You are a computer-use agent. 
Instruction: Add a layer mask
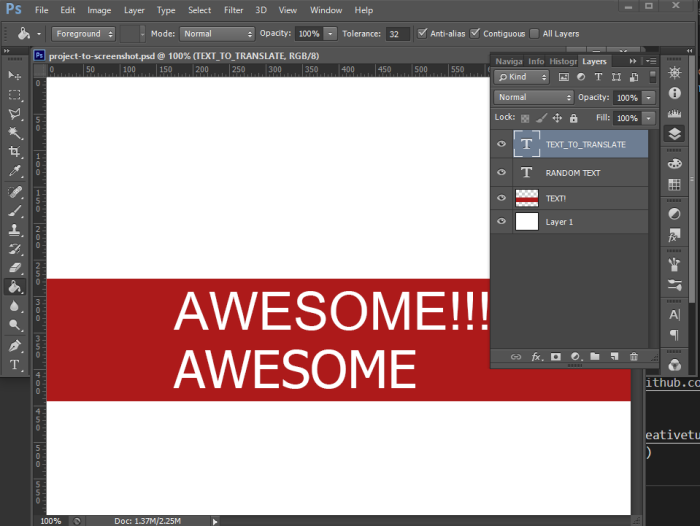pos(555,356)
